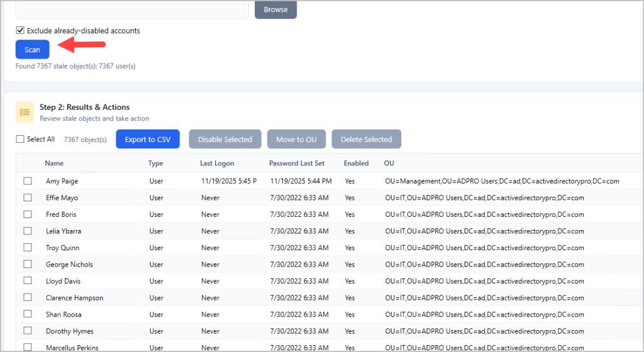Click the Found 7367 stale object(s) status text
Screen dimensions: 644x352
75,66
